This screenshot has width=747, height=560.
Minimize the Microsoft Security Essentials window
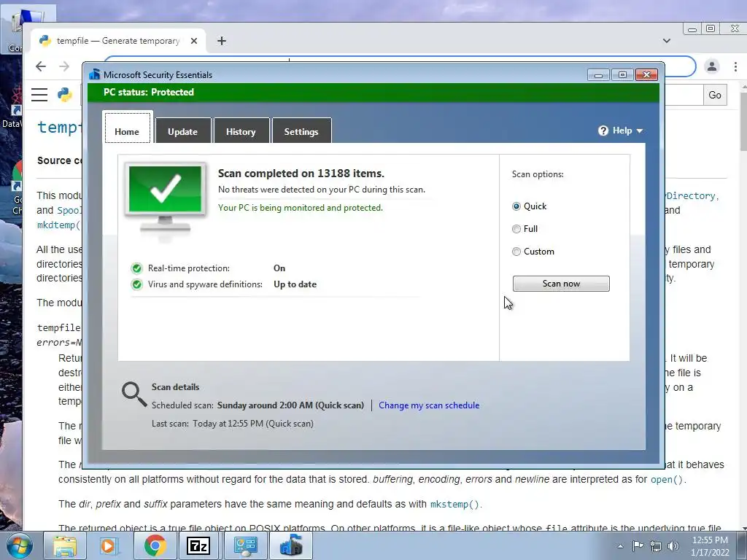(x=598, y=75)
